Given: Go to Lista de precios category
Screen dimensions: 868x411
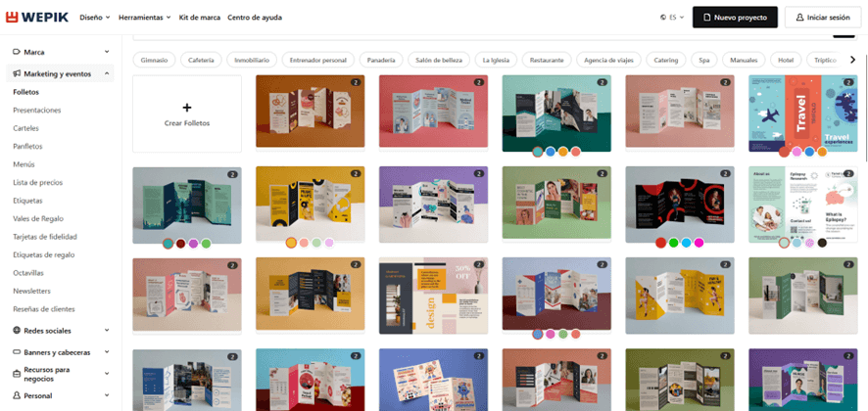Looking at the screenshot, I should point(37,183).
